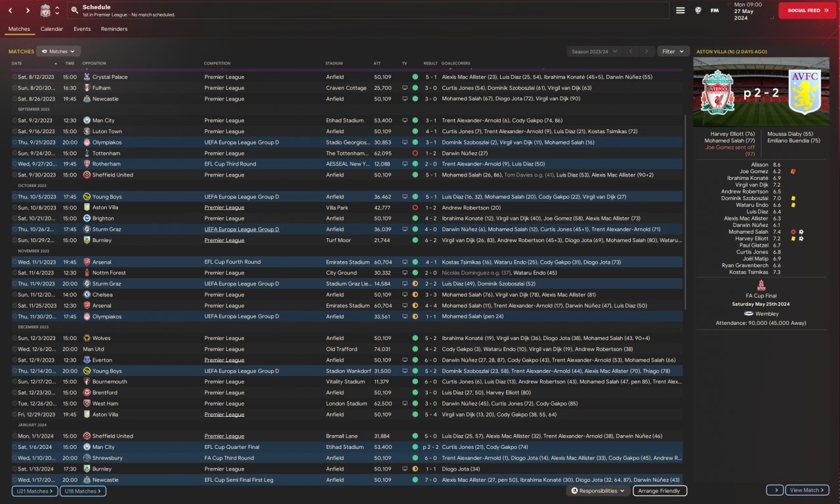
Task: Open the hamburger menu icon
Action: pos(681,10)
